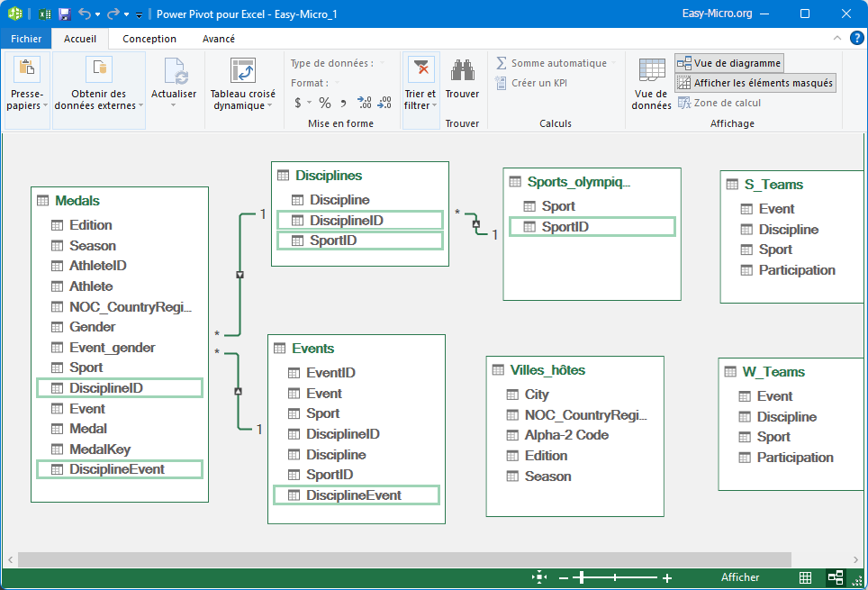Switch to the Avancé tab
Screen dimensions: 868x590
pyautogui.click(x=219, y=39)
